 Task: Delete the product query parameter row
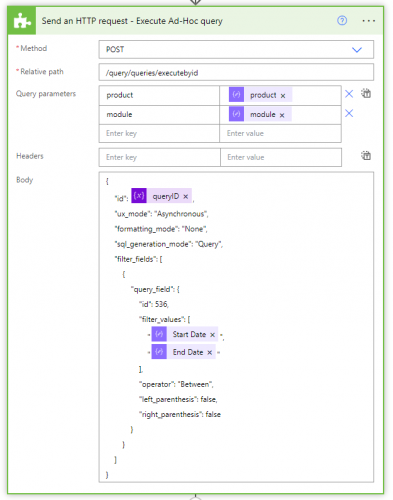pyautogui.click(x=349, y=94)
